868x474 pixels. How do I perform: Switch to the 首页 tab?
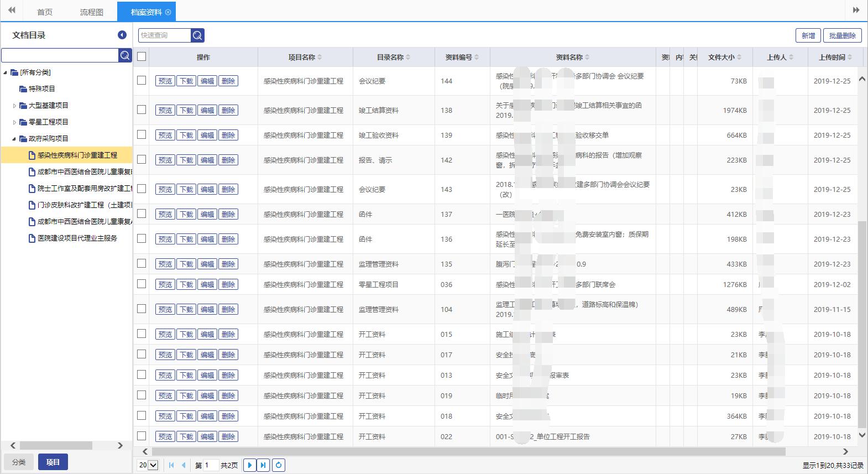[x=45, y=12]
